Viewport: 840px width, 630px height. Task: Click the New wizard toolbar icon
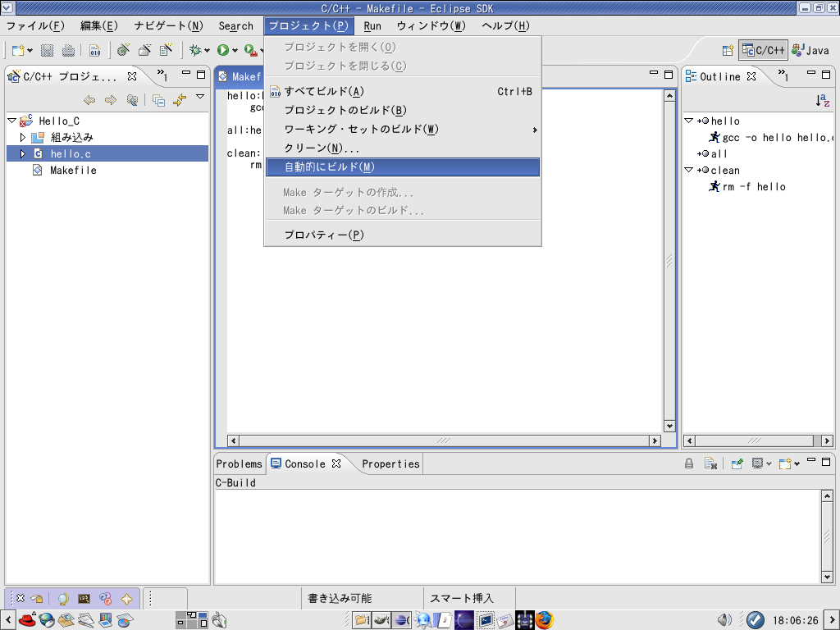[18, 50]
